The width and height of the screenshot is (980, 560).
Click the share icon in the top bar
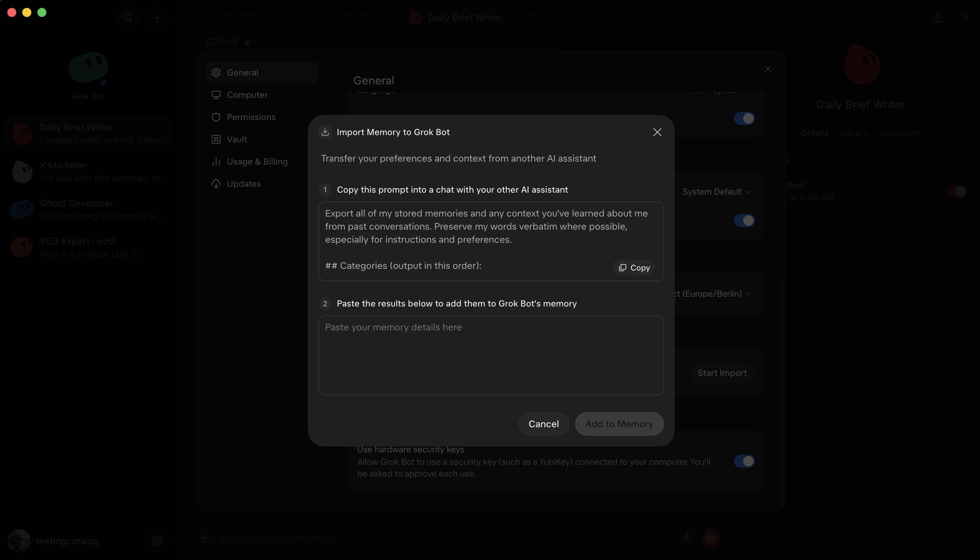(937, 18)
